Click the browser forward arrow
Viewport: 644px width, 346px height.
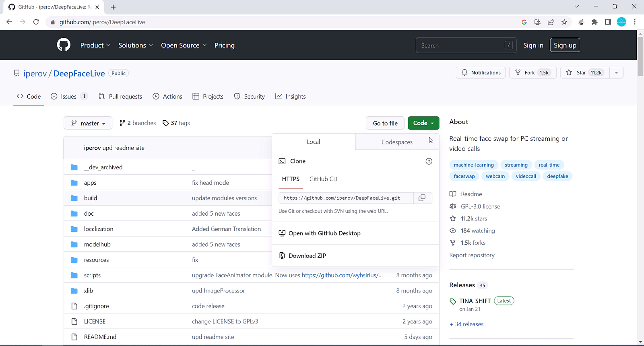23,22
